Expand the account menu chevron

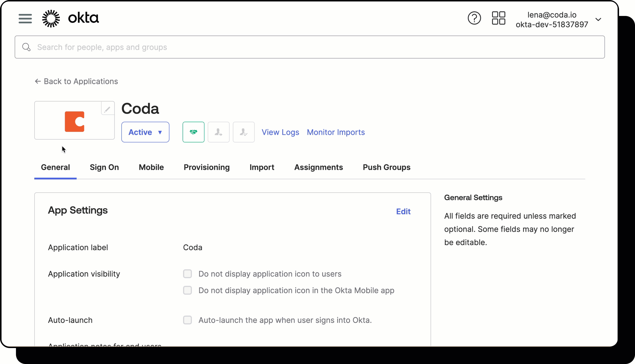click(598, 19)
